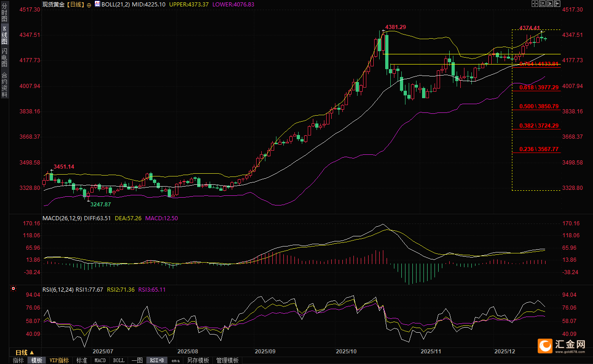Select the MACD template

[x=100, y=360]
